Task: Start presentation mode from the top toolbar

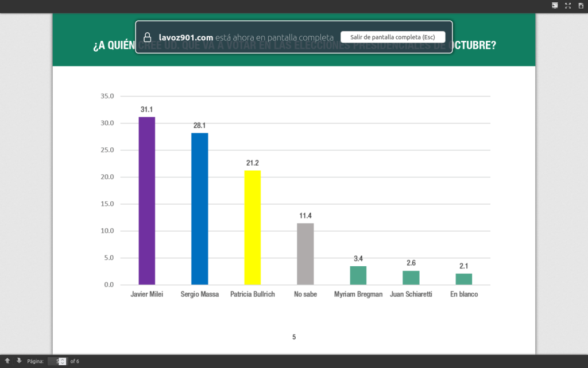Action: [555, 5]
